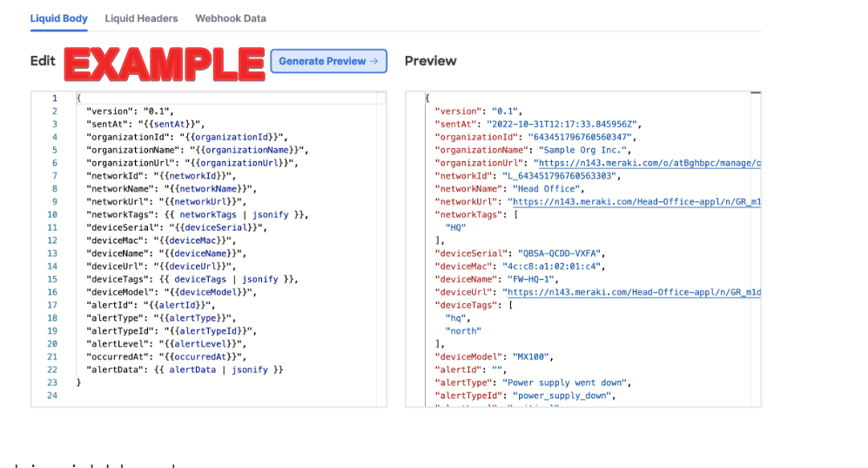Click the preview pane scrollbar
The image size is (868, 468).
tap(756, 92)
